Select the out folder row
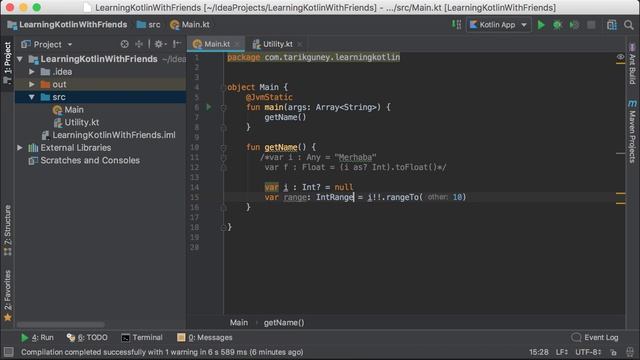The width and height of the screenshot is (640, 360). click(101, 84)
